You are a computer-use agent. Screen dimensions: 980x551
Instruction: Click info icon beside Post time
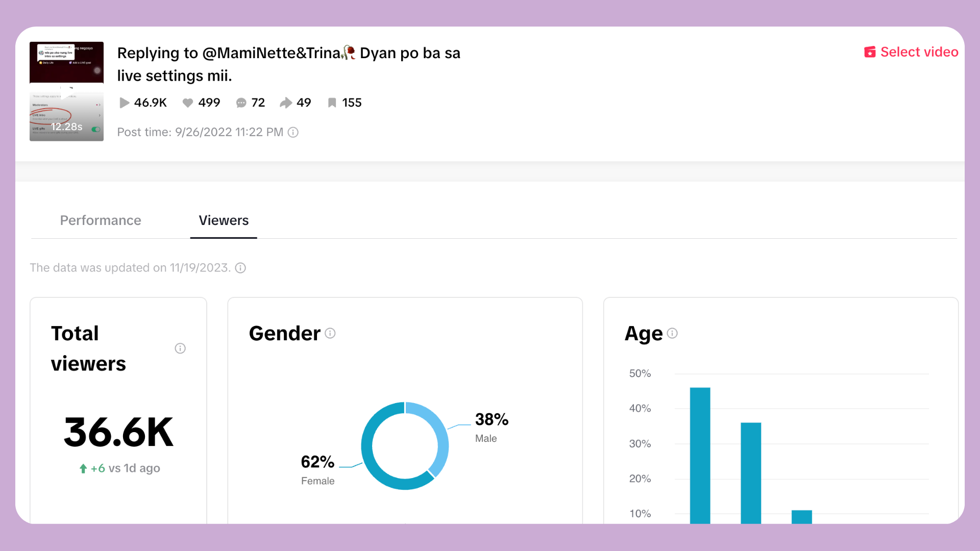point(293,133)
